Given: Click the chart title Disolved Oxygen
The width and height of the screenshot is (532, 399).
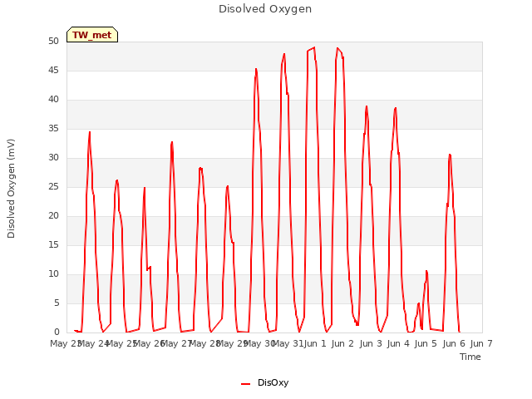Looking at the screenshot, I should [x=265, y=9].
